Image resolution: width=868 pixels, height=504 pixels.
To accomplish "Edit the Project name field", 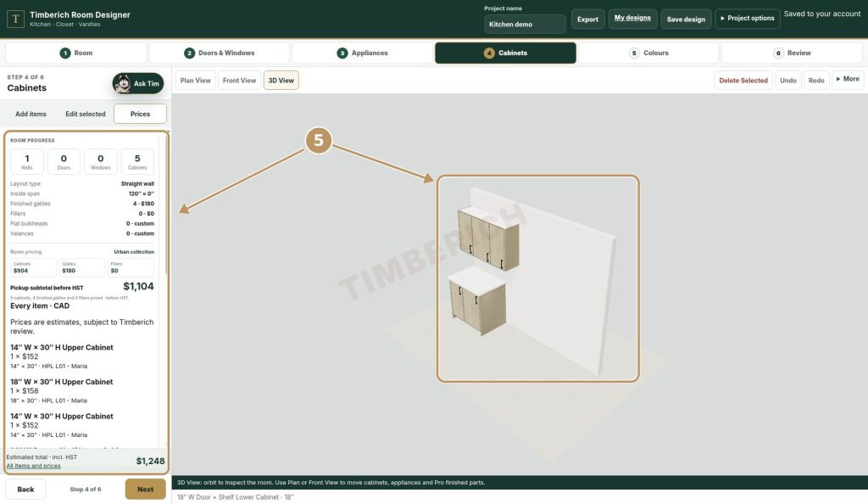I will 525,25.
